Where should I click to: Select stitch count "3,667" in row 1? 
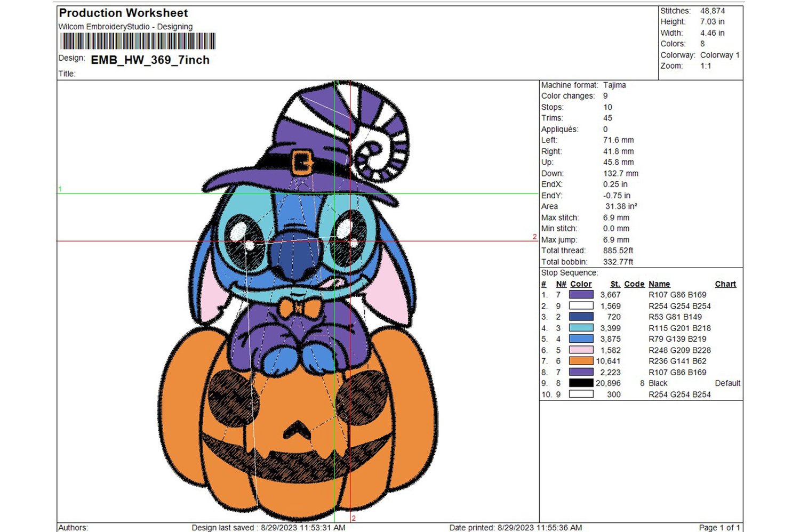[610, 294]
